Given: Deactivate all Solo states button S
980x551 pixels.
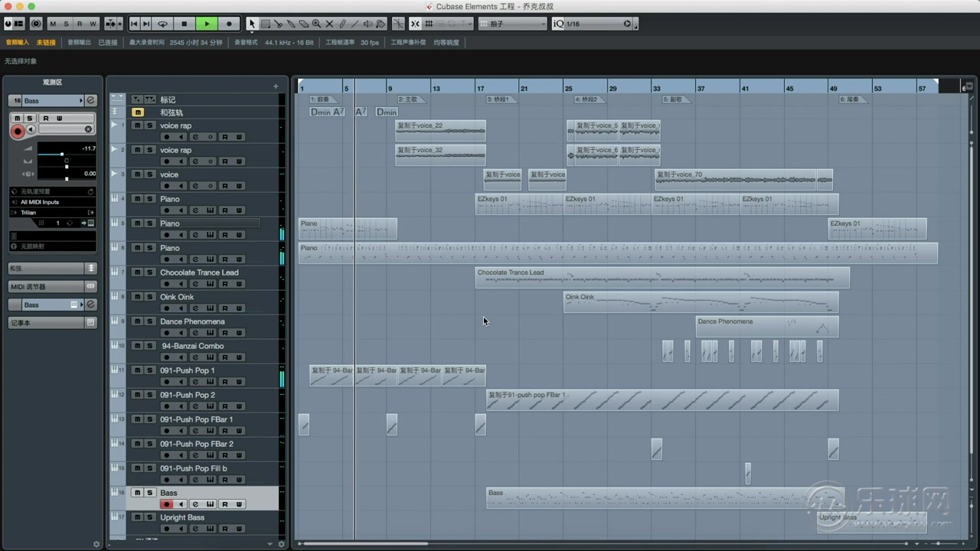Looking at the screenshot, I should click(x=67, y=24).
